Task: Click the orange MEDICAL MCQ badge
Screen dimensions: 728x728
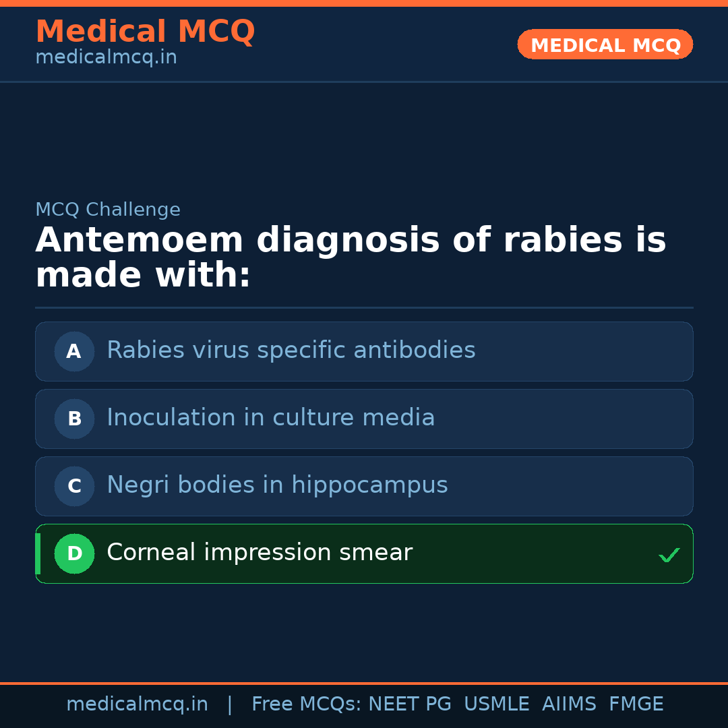Action: [x=605, y=45]
